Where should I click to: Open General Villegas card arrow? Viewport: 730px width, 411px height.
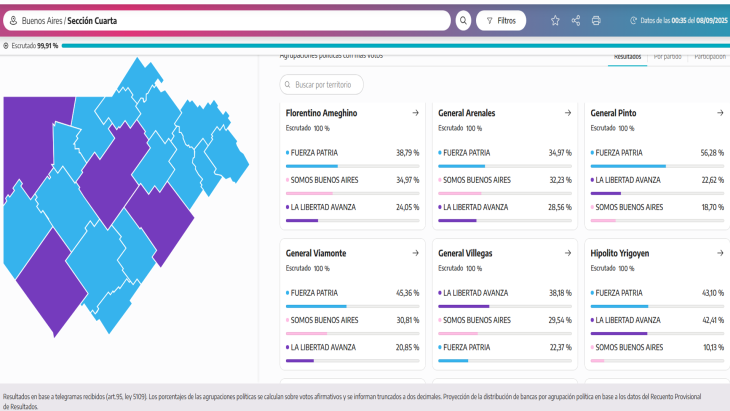(x=568, y=253)
